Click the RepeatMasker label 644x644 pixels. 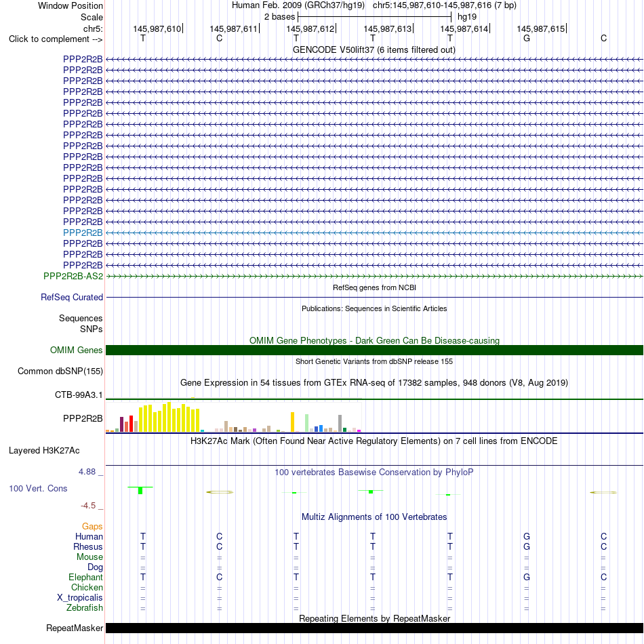75,628
